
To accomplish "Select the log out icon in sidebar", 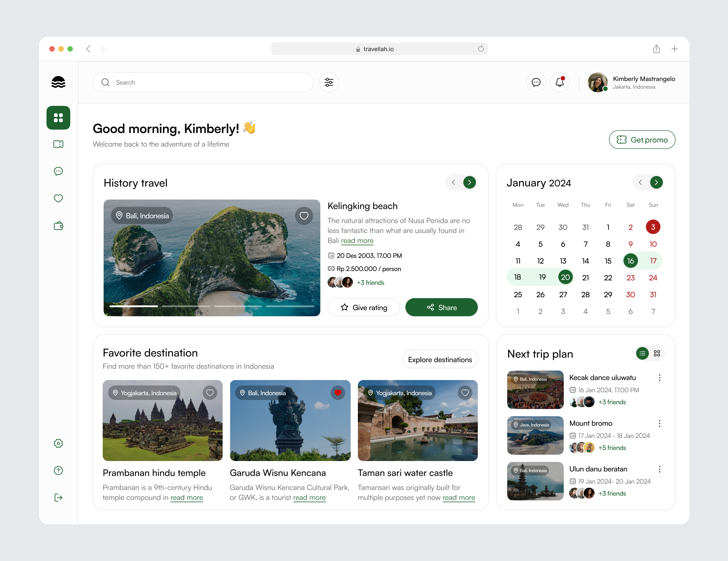I will click(58, 498).
